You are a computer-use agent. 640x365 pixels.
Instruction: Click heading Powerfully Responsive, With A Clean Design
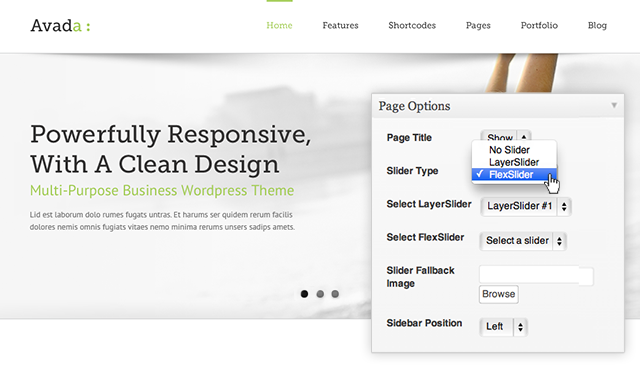point(171,149)
